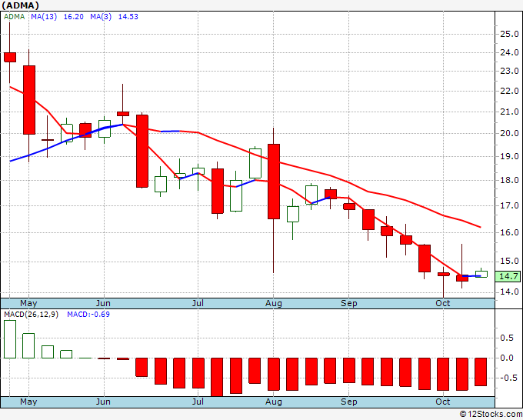Click the 0.0 label on MACD axis

(507, 358)
